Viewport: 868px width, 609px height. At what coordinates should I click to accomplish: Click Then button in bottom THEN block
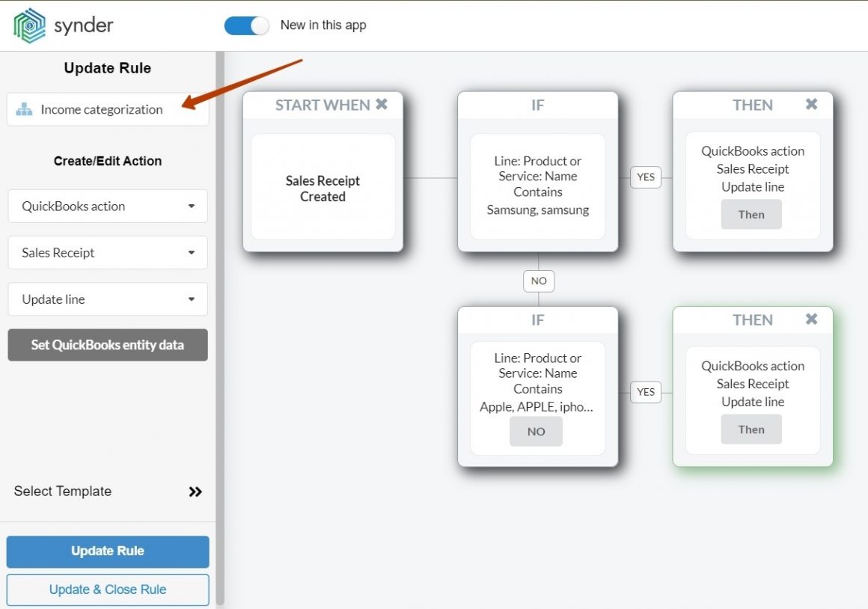pos(751,429)
